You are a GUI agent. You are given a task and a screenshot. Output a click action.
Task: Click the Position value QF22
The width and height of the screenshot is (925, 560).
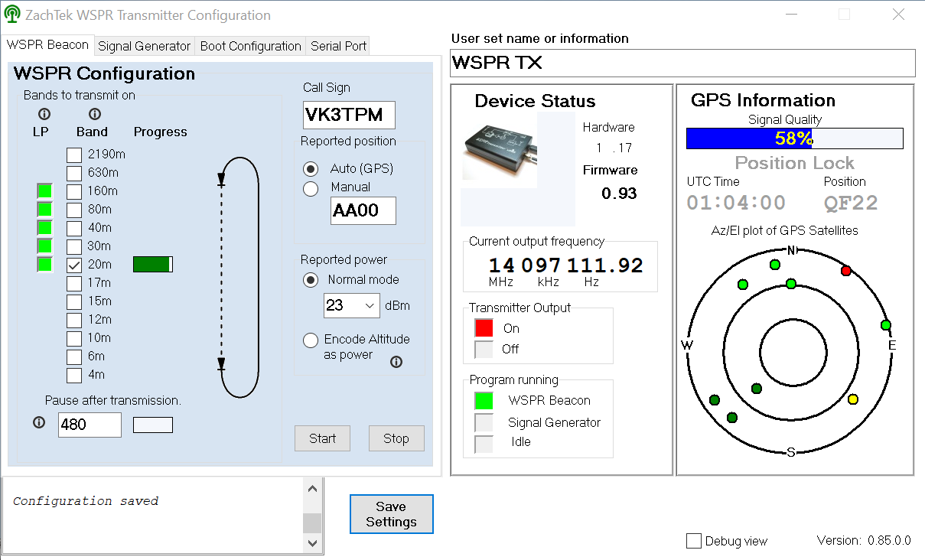click(851, 203)
